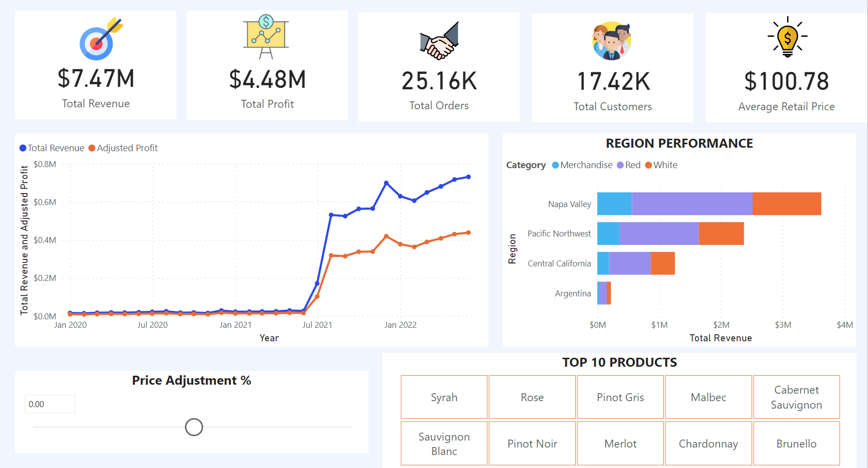Filter by Merlot product
This screenshot has width=868, height=468.
(620, 444)
